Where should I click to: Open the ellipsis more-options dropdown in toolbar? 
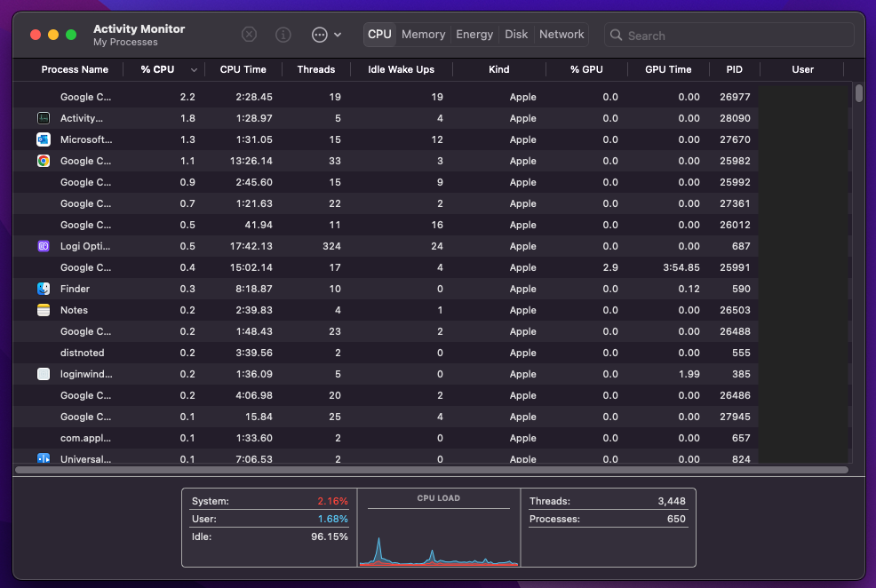click(326, 35)
